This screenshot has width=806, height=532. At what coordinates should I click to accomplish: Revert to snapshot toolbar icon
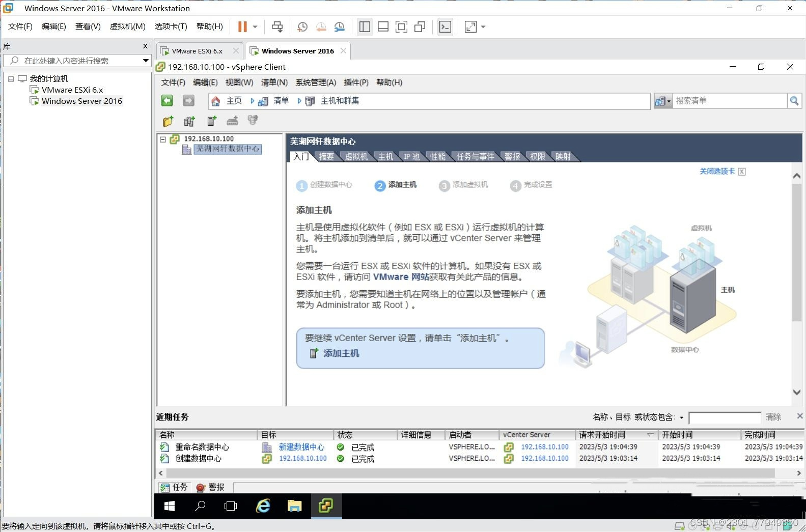[321, 26]
